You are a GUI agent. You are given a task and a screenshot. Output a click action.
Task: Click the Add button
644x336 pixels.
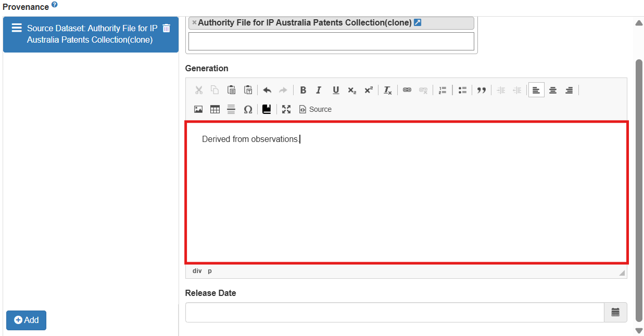[26, 320]
